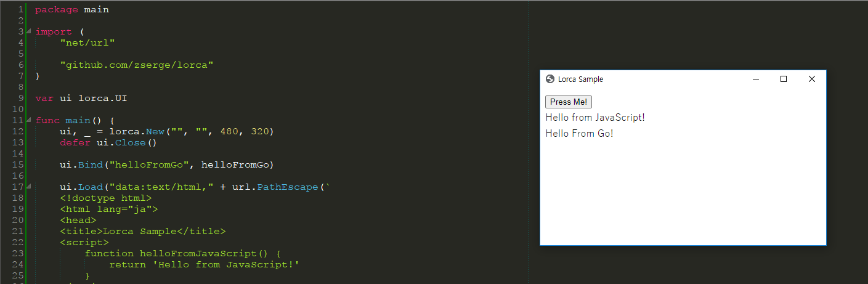Click the globe icon in Lorca Sample title bar
868x284 pixels.
(x=550, y=79)
